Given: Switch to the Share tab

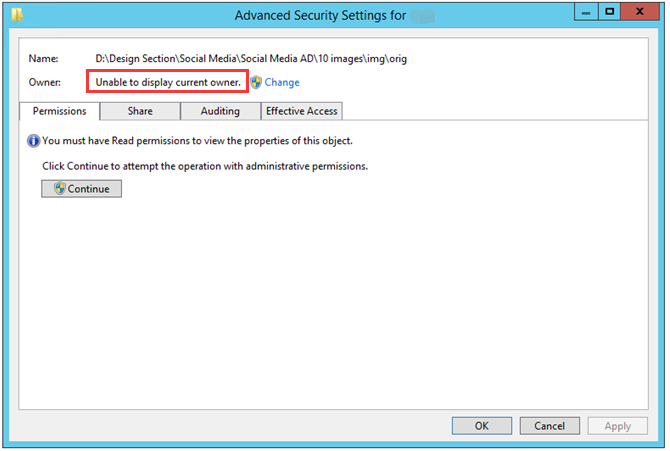Looking at the screenshot, I should [140, 111].
